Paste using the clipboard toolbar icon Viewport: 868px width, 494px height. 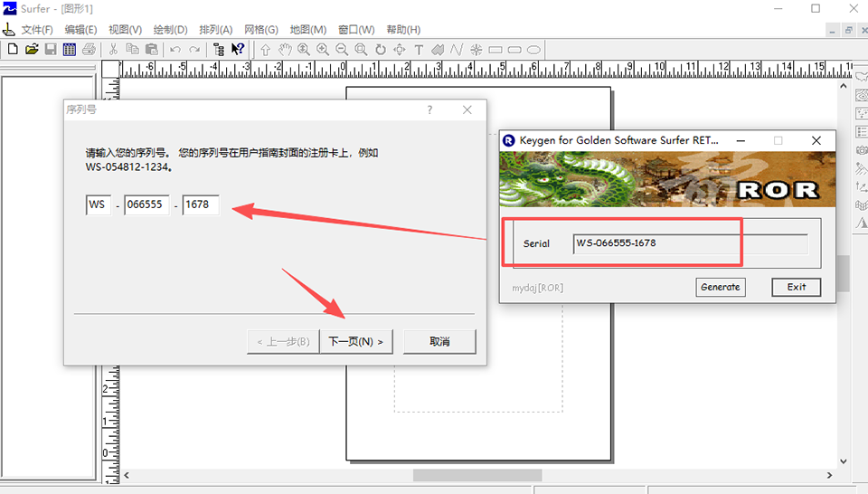tap(151, 49)
